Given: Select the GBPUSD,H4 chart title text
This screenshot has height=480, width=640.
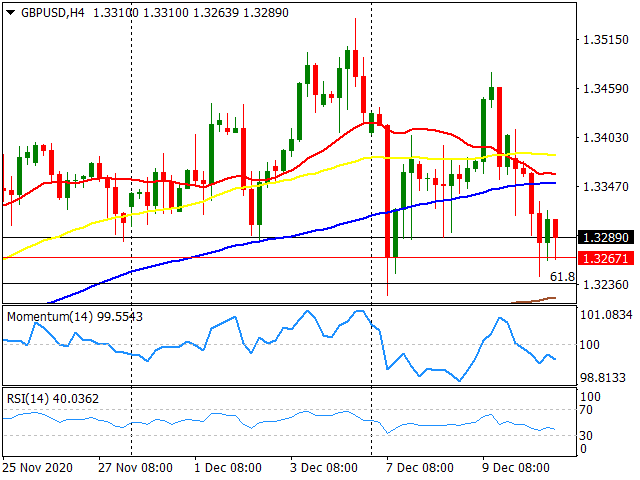Looking at the screenshot, I should click(53, 13).
